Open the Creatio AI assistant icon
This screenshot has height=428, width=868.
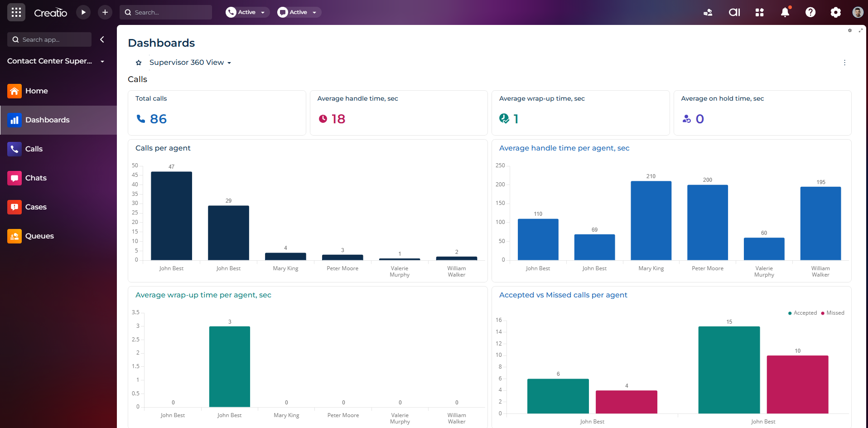pyautogui.click(x=734, y=12)
